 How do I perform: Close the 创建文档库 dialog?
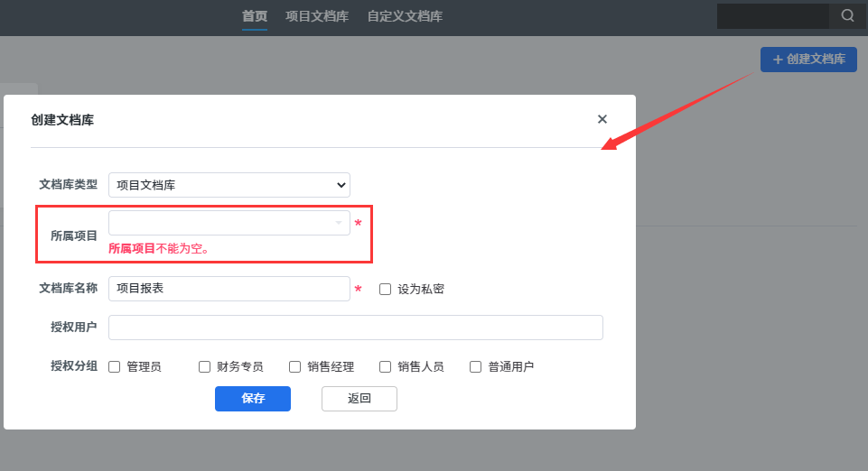pos(602,119)
